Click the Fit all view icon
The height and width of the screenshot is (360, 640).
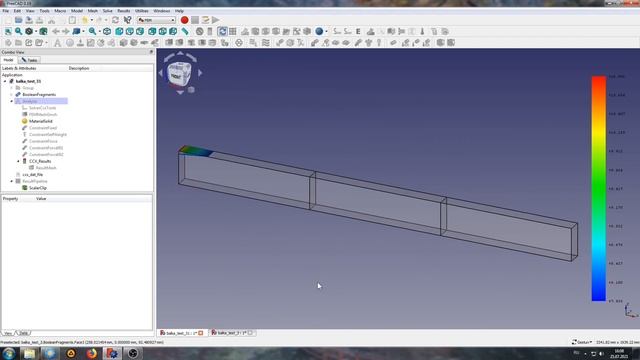coord(8,31)
